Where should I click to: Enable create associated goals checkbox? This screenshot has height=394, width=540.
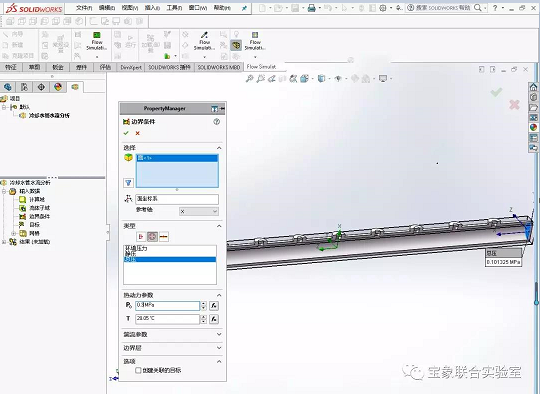point(138,370)
